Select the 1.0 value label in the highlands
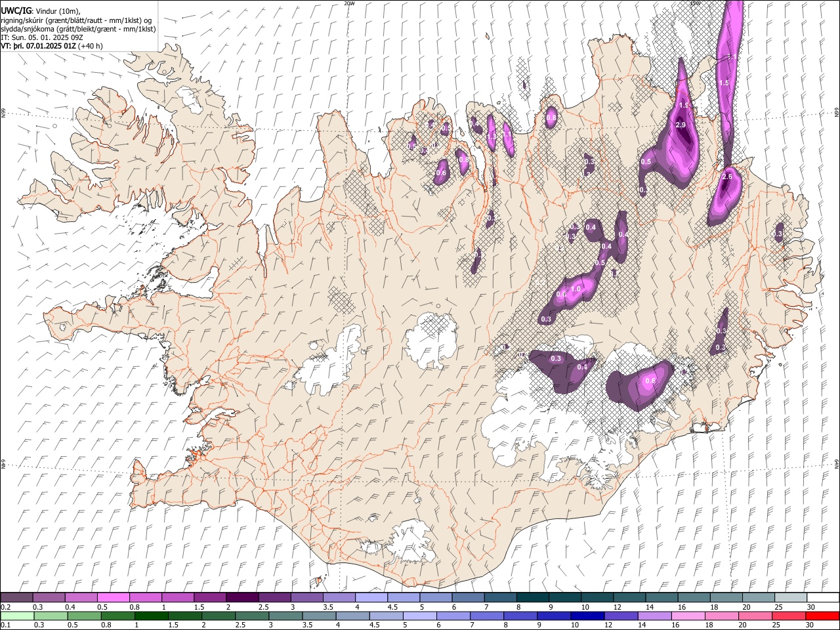The image size is (840, 630). click(576, 289)
